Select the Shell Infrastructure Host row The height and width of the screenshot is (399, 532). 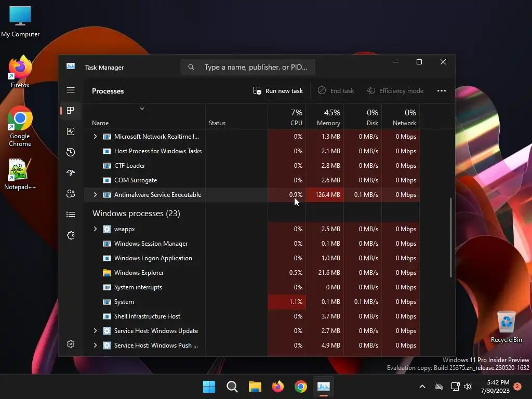pos(252,316)
